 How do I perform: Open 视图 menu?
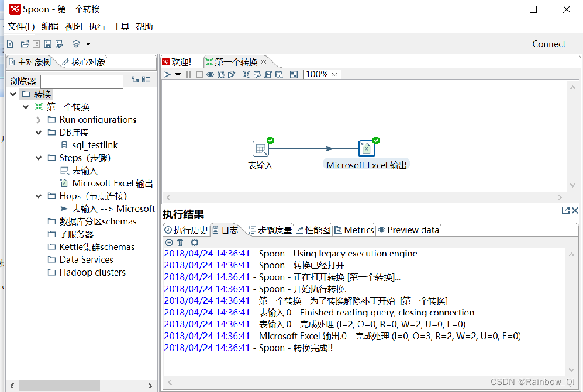point(73,27)
